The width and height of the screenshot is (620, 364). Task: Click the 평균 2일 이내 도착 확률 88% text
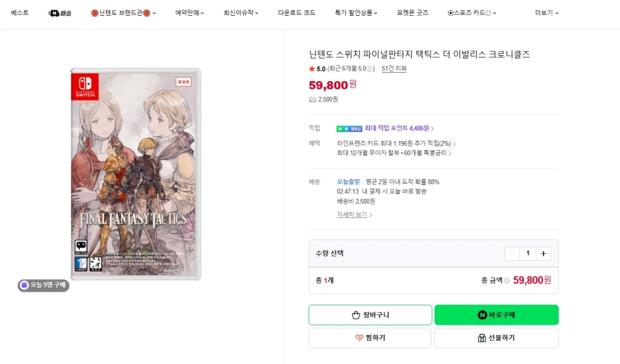click(402, 182)
